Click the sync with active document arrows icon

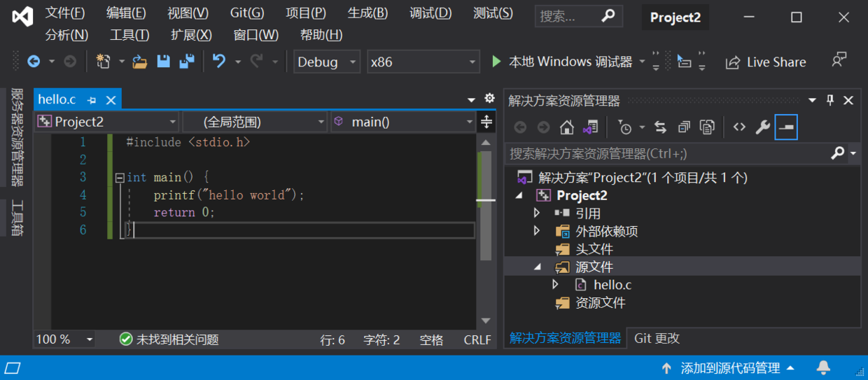click(660, 127)
